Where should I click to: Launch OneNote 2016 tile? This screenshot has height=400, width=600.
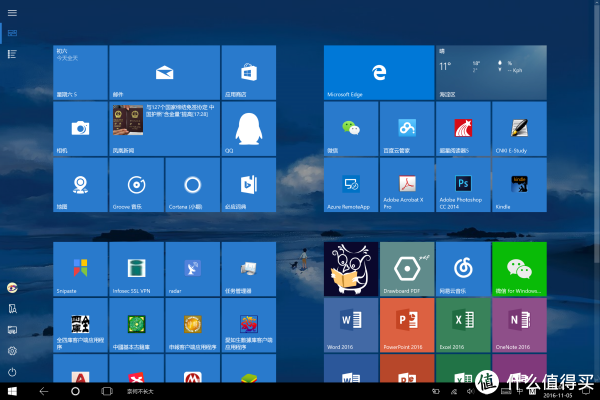tap(519, 325)
